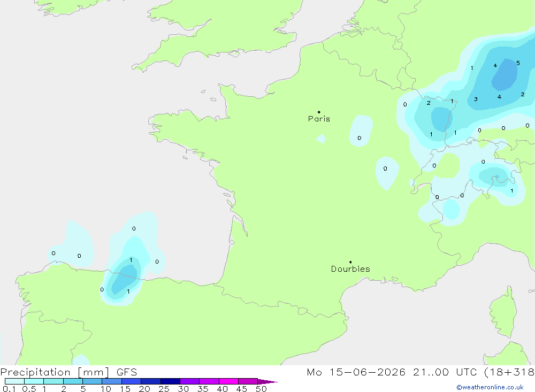Click the 50 legend scale label

click(261, 389)
